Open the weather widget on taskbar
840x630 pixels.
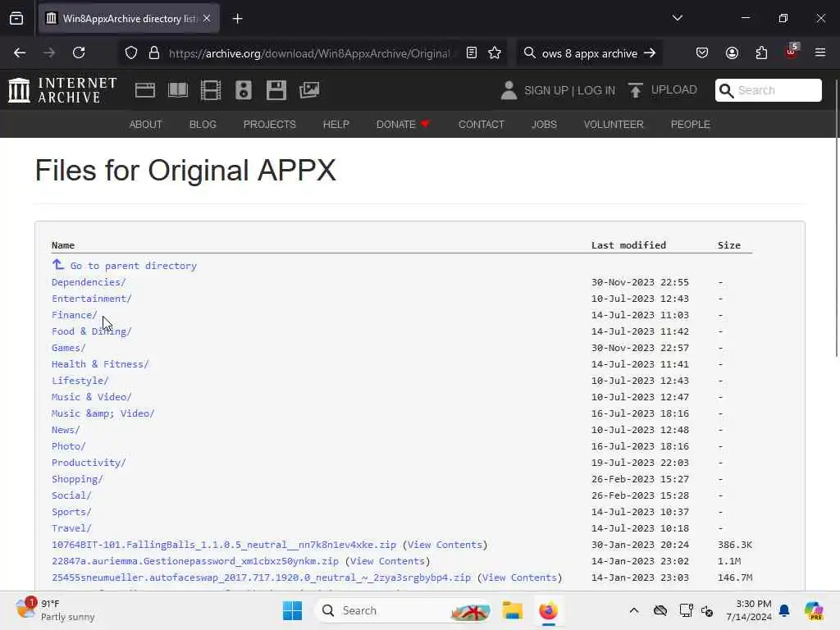pos(56,610)
